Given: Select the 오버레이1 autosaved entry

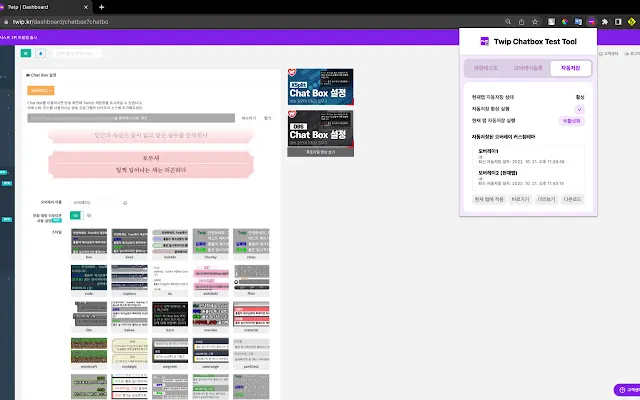Looking at the screenshot, I should [x=528, y=156].
